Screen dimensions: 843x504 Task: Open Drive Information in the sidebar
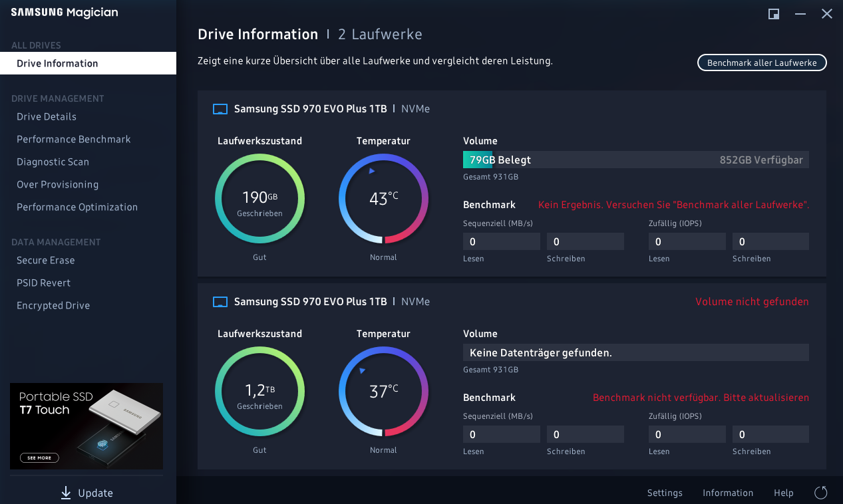click(x=88, y=63)
